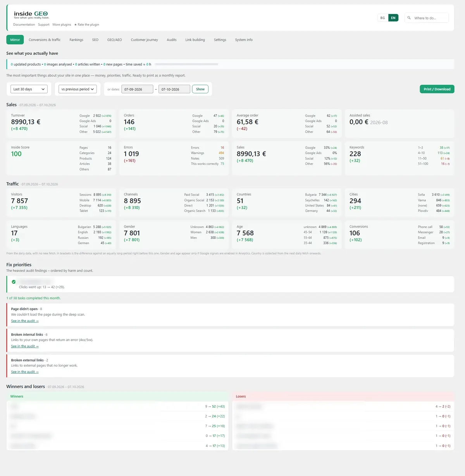Click the Keywords count 228
Image resolution: width=465 pixels, height=476 pixels.
(355, 154)
